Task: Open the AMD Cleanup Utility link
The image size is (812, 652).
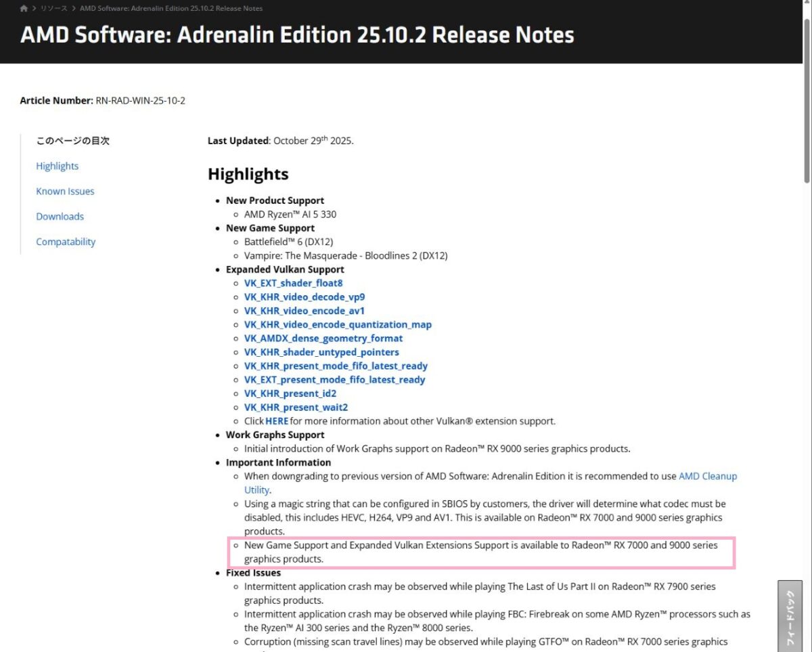Action: [708, 476]
